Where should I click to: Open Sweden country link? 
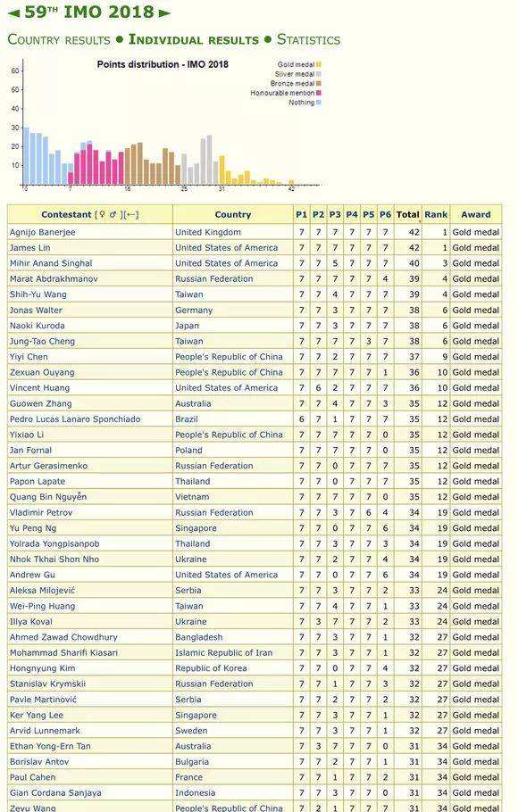point(191,730)
